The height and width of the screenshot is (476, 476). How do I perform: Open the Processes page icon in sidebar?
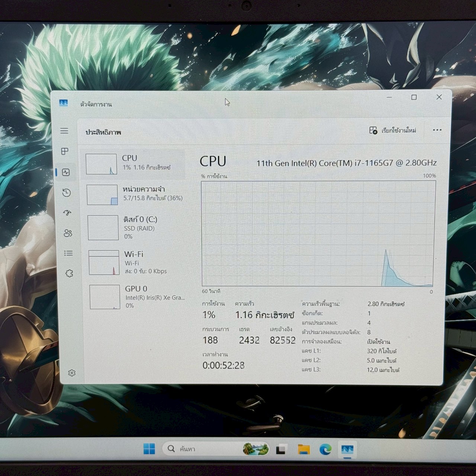pyautogui.click(x=65, y=151)
